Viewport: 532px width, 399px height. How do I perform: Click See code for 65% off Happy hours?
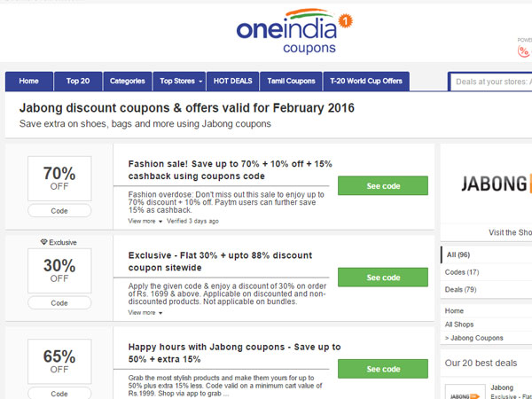click(x=383, y=369)
